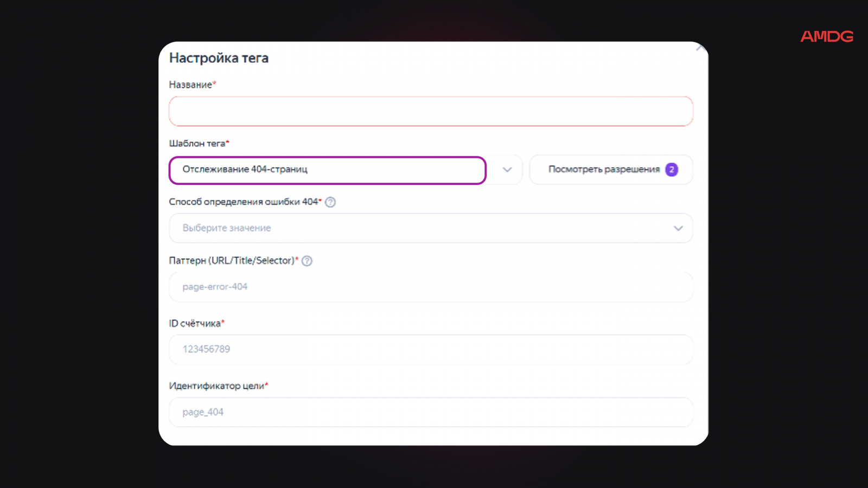Focus the Название input field
This screenshot has width=868, height=488.
point(431,111)
